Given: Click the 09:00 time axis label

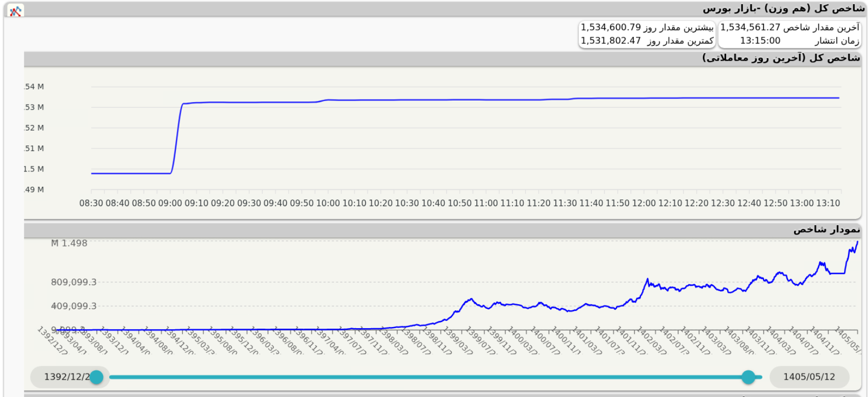Looking at the screenshot, I should pyautogui.click(x=170, y=203).
